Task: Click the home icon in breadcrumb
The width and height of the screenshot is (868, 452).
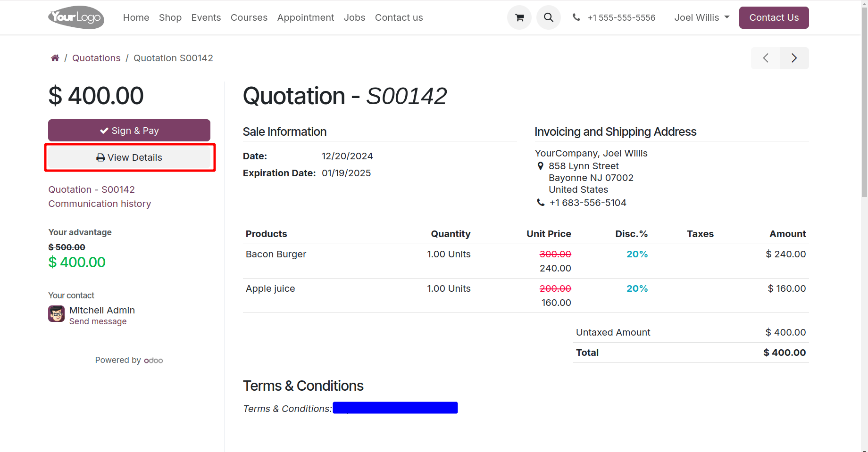Action: coord(55,58)
